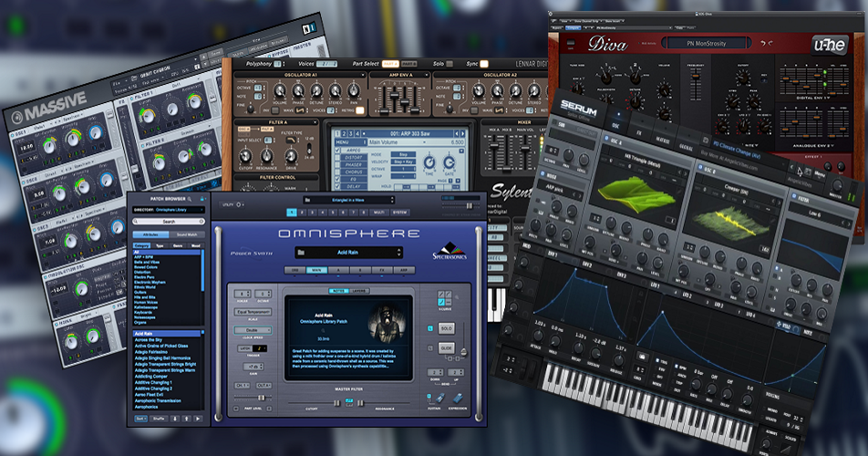
Task: Toggle the Sylenth1 Solo switch
Action: 449,64
